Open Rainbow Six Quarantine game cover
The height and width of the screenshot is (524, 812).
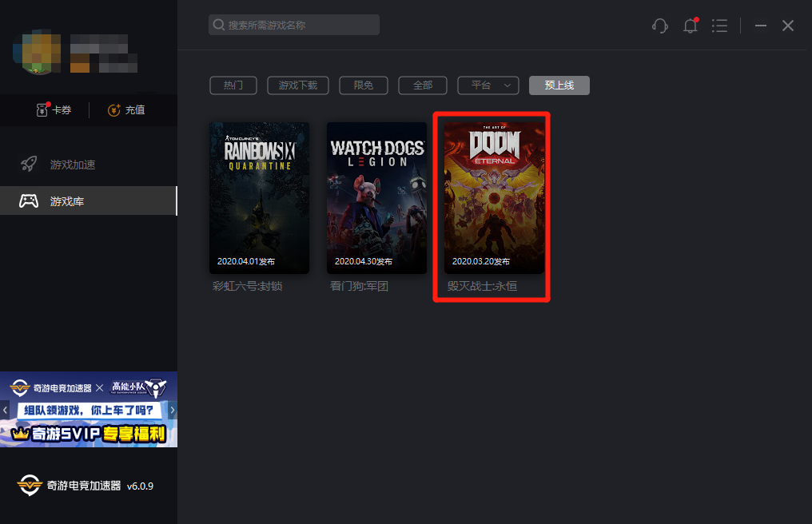point(259,198)
